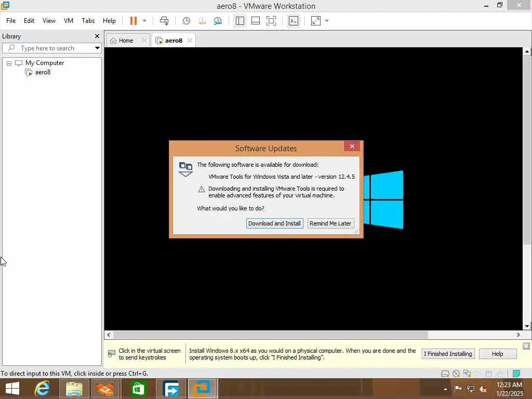Click the vertical scrollbar up arrow
The height and width of the screenshot is (399, 532).
click(x=527, y=51)
